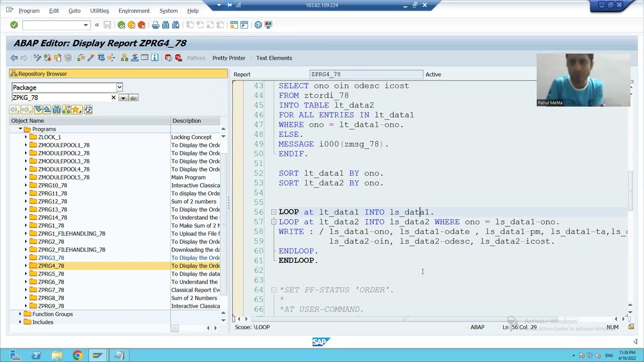Click the Text Elements button

274,58
